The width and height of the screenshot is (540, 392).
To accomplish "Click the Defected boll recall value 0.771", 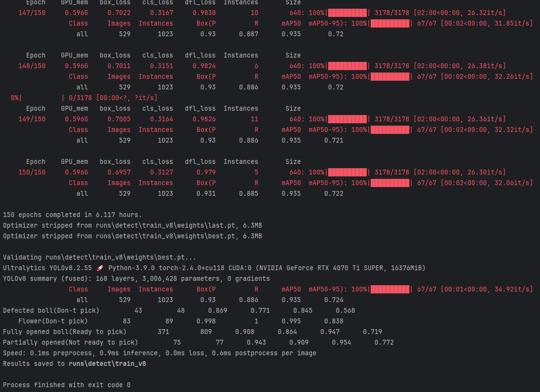I will 260,311.
